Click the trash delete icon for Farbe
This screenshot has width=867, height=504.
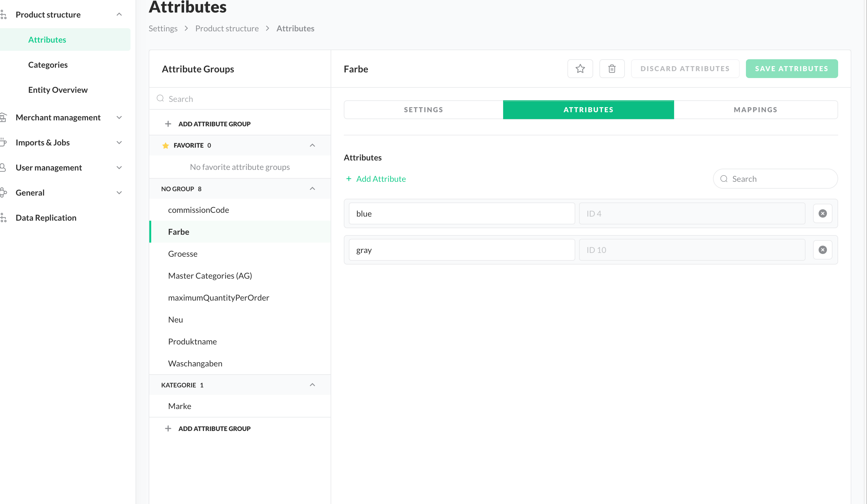tap(612, 69)
